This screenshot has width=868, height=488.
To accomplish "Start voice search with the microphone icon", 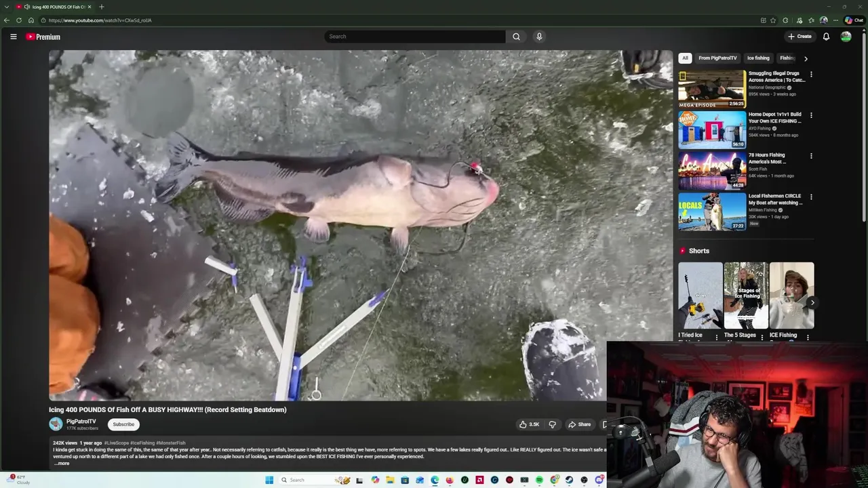I will pos(539,37).
